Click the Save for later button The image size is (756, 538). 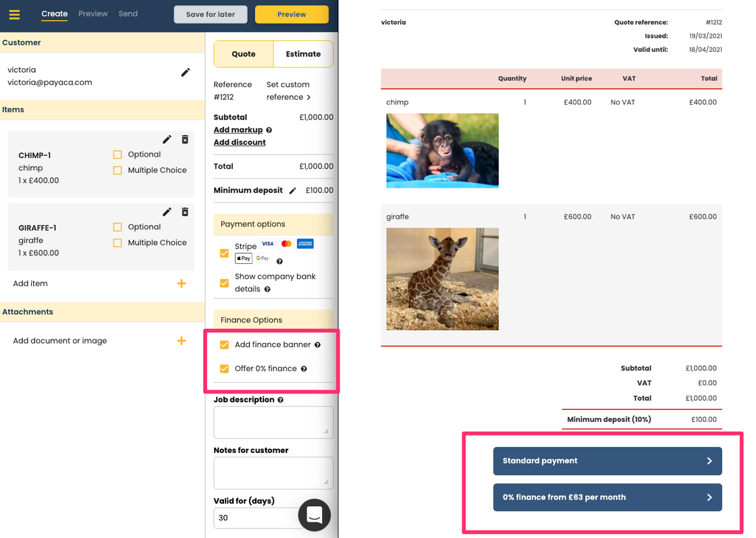(x=210, y=14)
